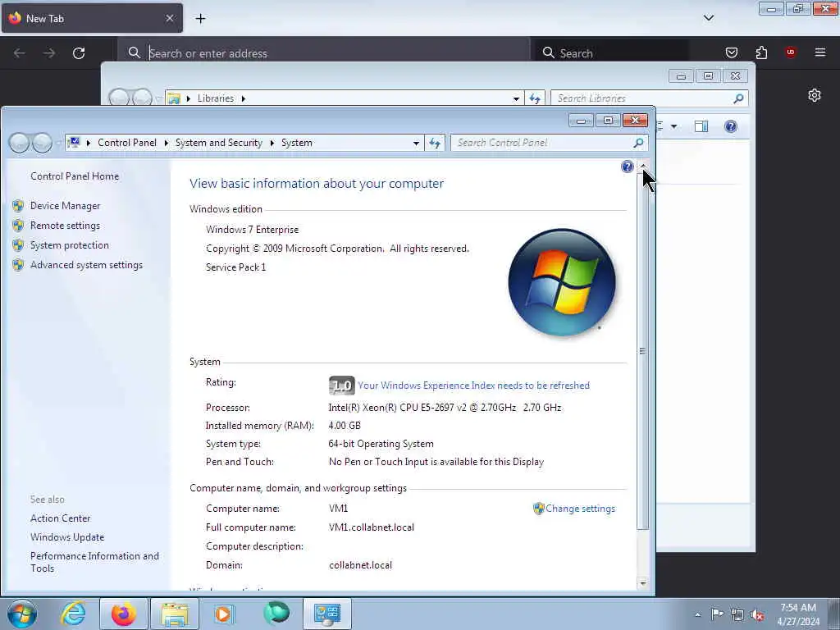Open Firefox new tab personalize gear

815,95
